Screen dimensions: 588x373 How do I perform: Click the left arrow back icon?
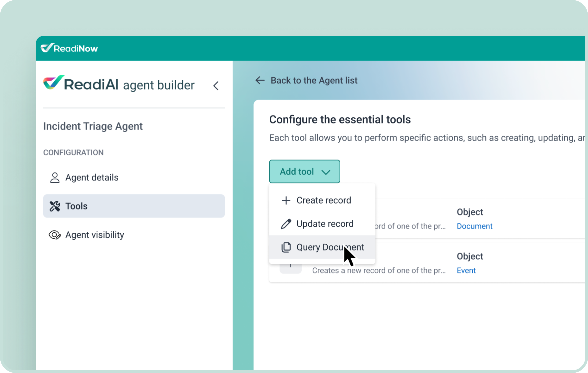click(x=260, y=80)
